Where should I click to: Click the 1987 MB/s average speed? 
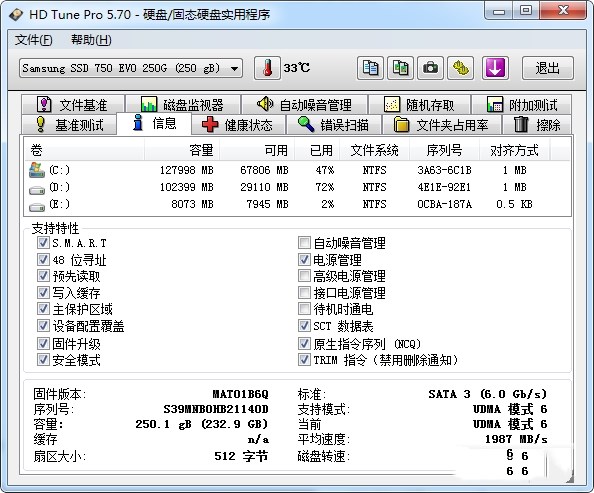(x=516, y=439)
